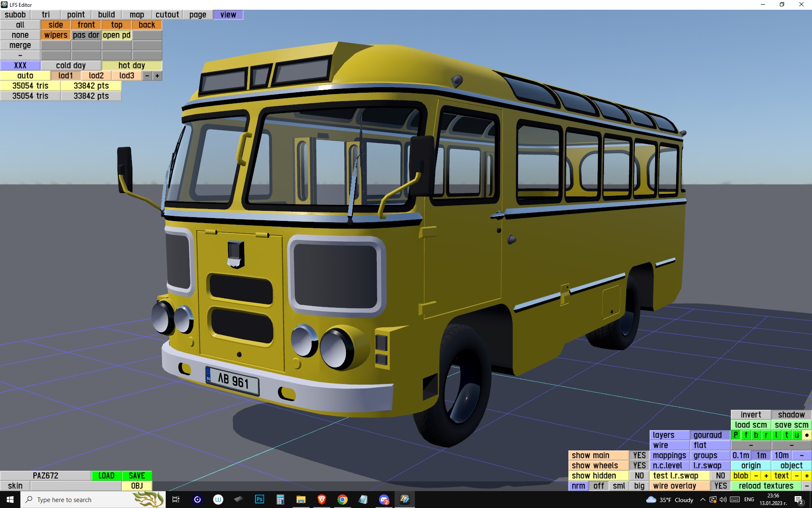Select the hot day color scheme
The width and height of the screenshot is (812, 508).
pos(132,65)
